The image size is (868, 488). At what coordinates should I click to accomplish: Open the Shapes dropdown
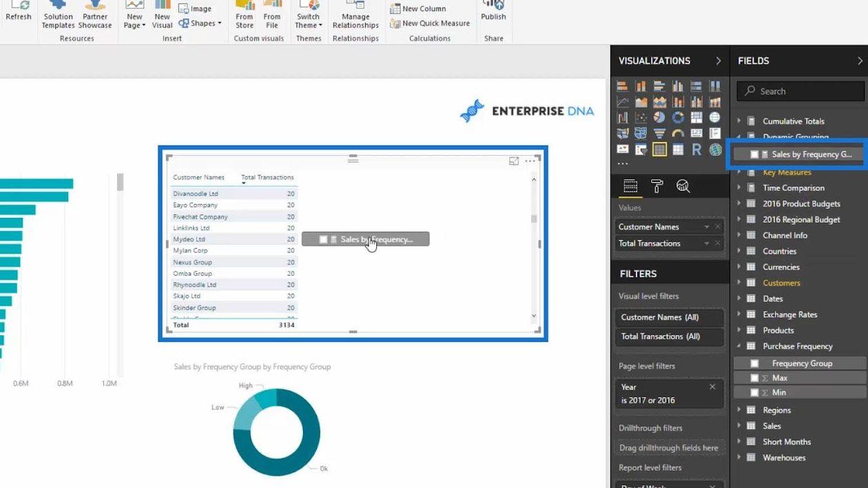[200, 23]
